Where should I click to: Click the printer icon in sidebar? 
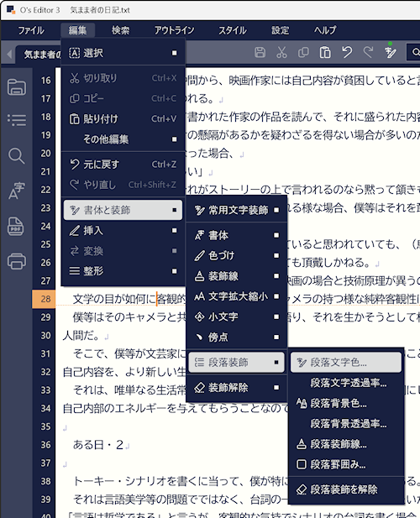pyautogui.click(x=17, y=261)
